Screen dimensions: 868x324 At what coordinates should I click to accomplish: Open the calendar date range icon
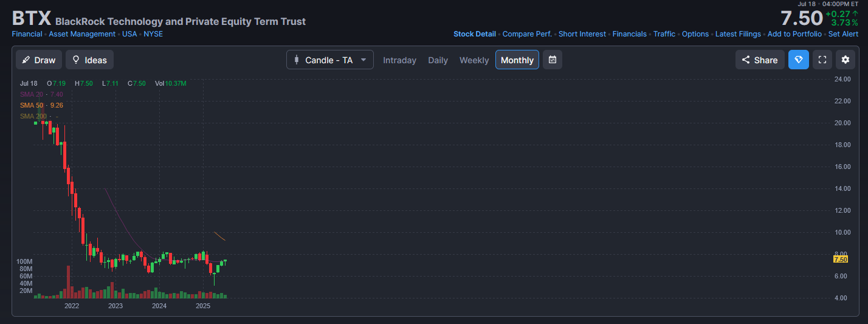(x=553, y=60)
